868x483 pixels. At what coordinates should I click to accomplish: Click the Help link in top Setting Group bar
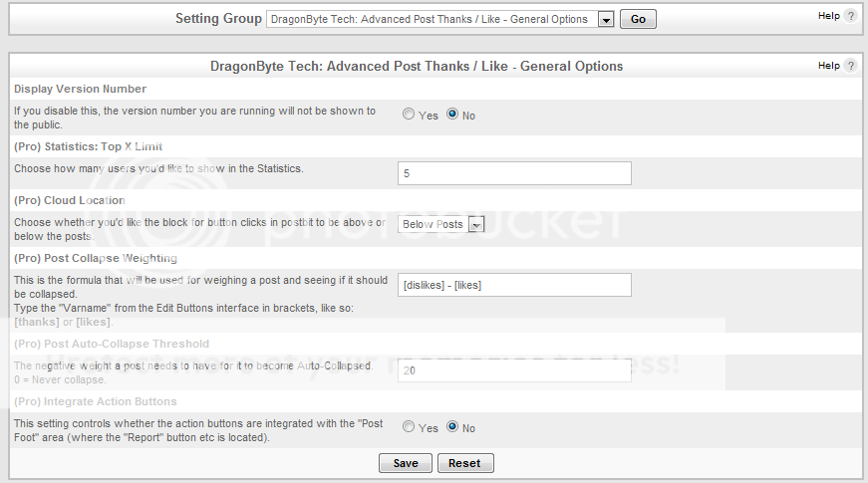pyautogui.click(x=829, y=16)
